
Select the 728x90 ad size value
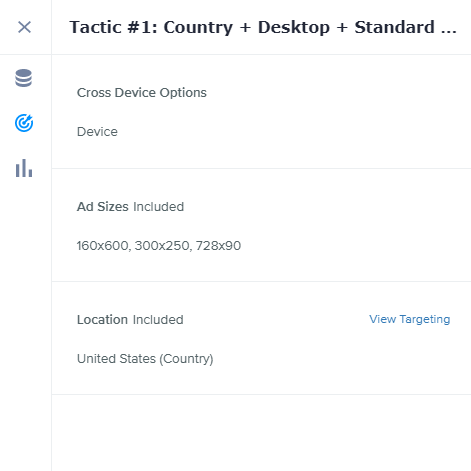[x=218, y=246]
